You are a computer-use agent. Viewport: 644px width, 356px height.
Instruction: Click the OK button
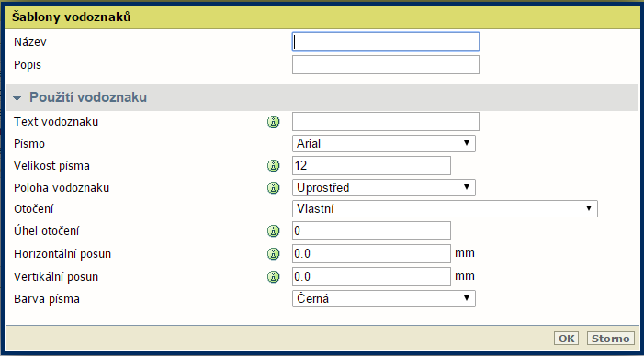(567, 339)
